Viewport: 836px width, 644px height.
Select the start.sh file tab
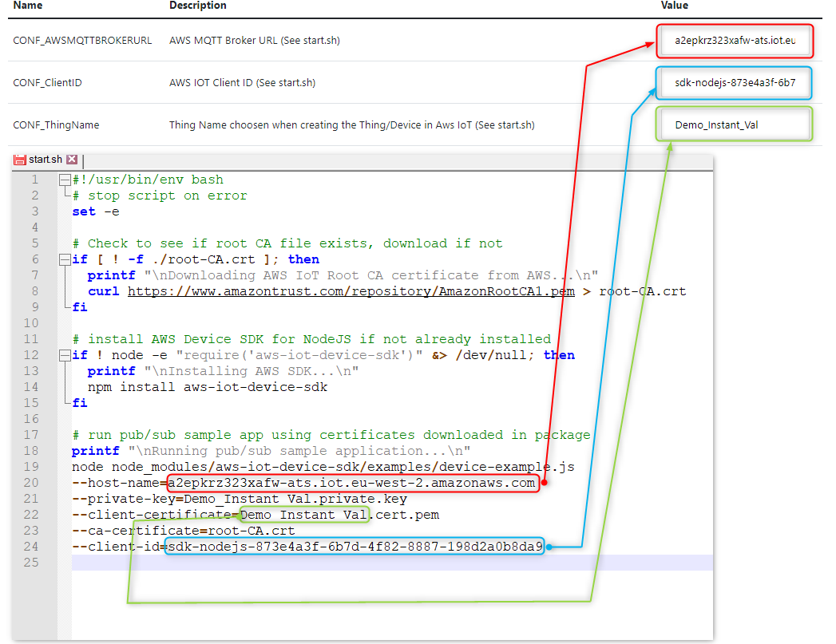point(46,160)
